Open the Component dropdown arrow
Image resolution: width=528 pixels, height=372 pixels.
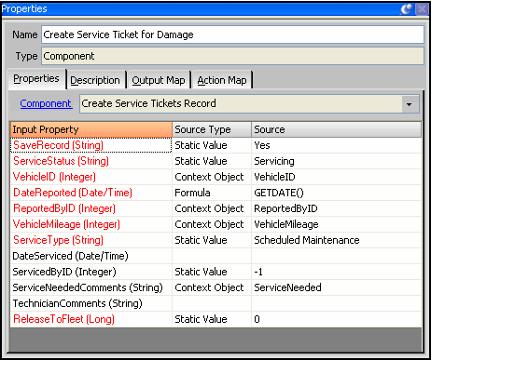[x=409, y=104]
